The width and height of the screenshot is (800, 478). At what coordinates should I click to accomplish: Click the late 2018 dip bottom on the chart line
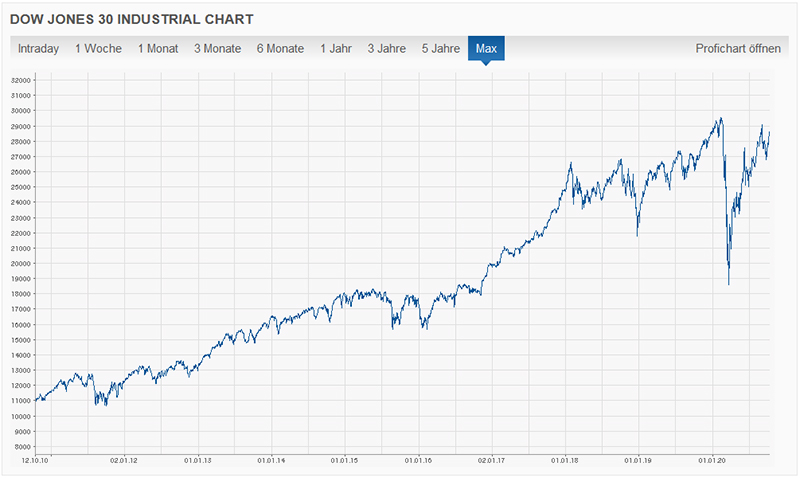click(x=637, y=235)
